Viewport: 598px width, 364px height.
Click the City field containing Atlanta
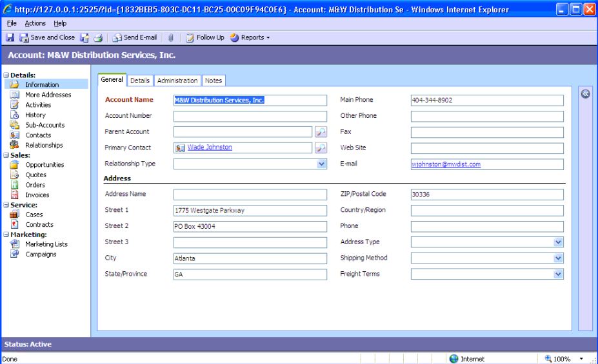pyautogui.click(x=250, y=258)
